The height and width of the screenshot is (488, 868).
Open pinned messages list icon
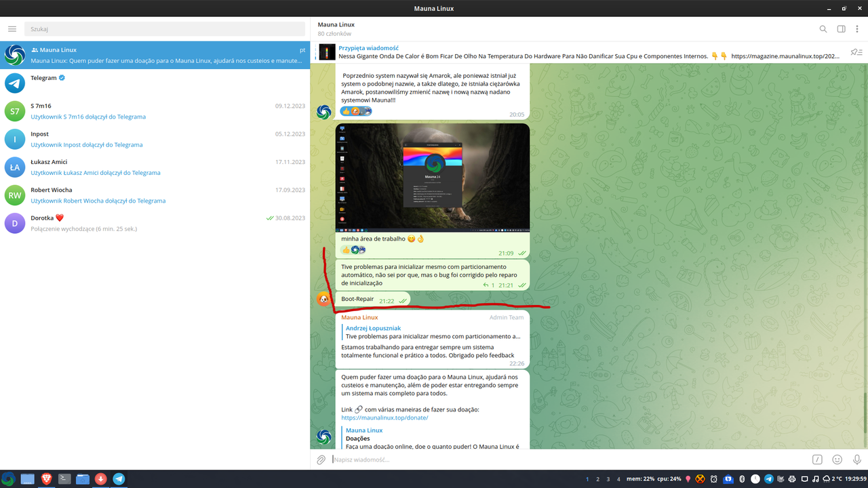click(856, 52)
